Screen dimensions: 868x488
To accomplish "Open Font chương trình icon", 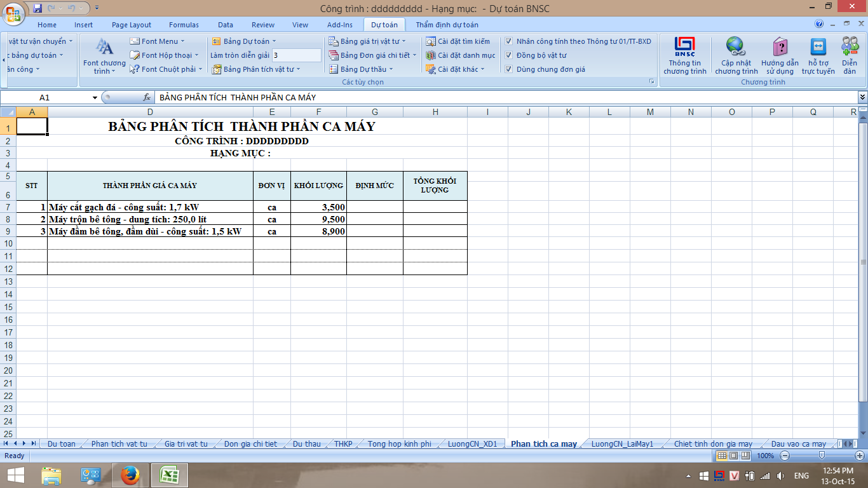I will [x=104, y=47].
